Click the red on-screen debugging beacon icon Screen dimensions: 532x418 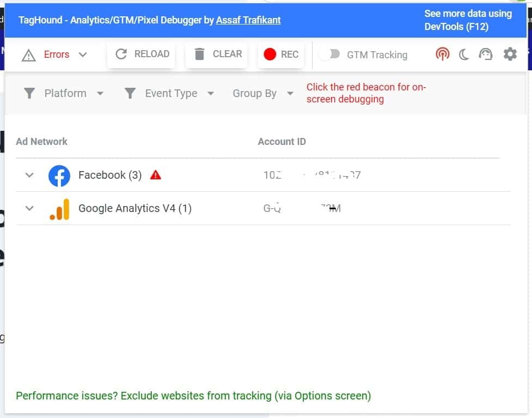coord(442,54)
